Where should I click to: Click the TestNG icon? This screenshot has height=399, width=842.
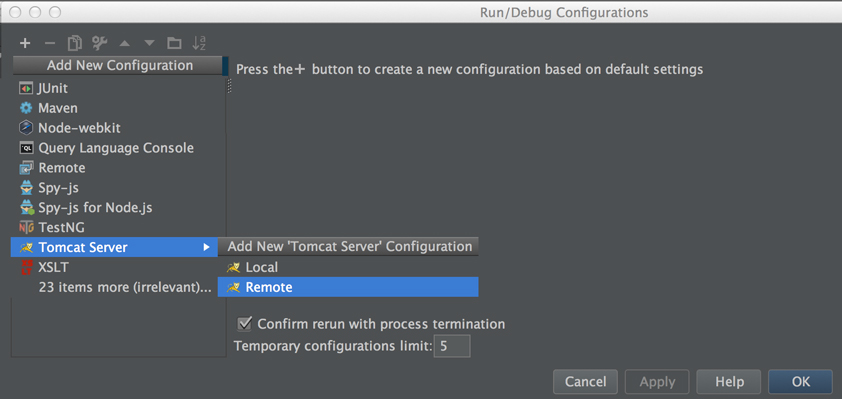26,227
